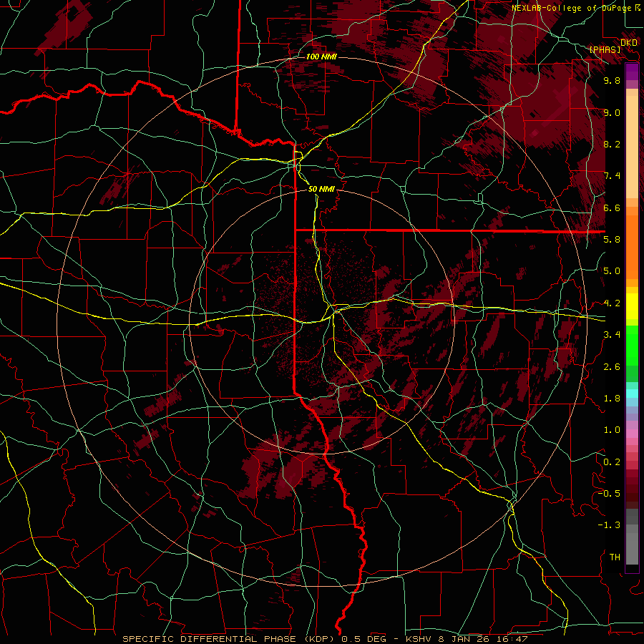This screenshot has width=644, height=644.
Task: Click the TH threshold label
Action: (615, 557)
